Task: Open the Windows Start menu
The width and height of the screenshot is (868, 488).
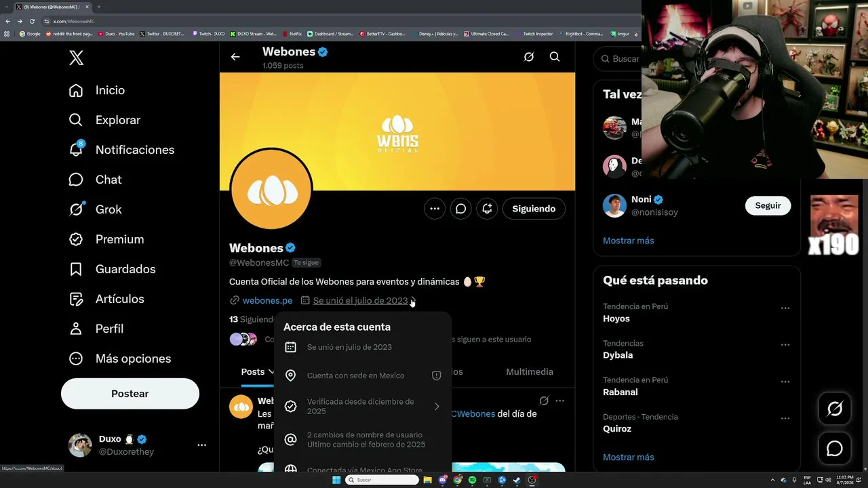Action: tap(336, 480)
